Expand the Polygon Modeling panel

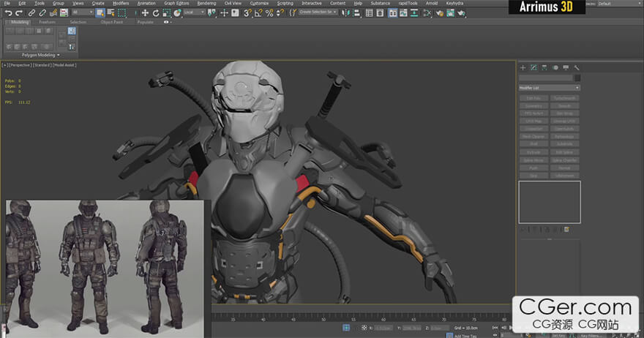pyautogui.click(x=41, y=55)
